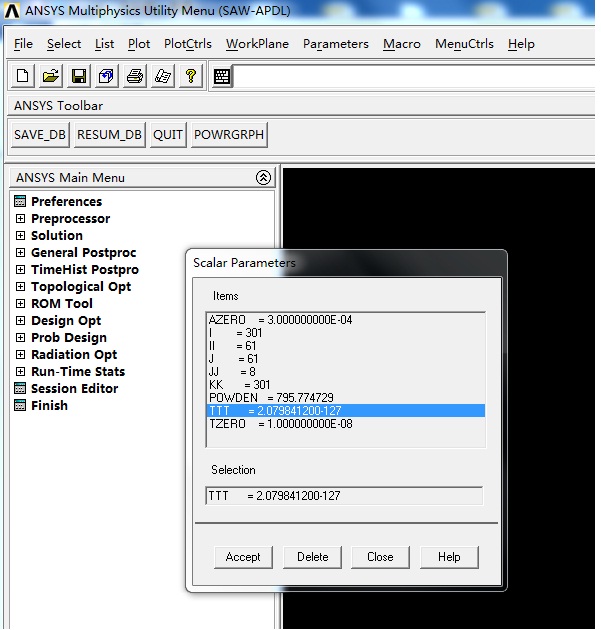
Task: Select the AZERO parameter row
Action: click(x=346, y=320)
